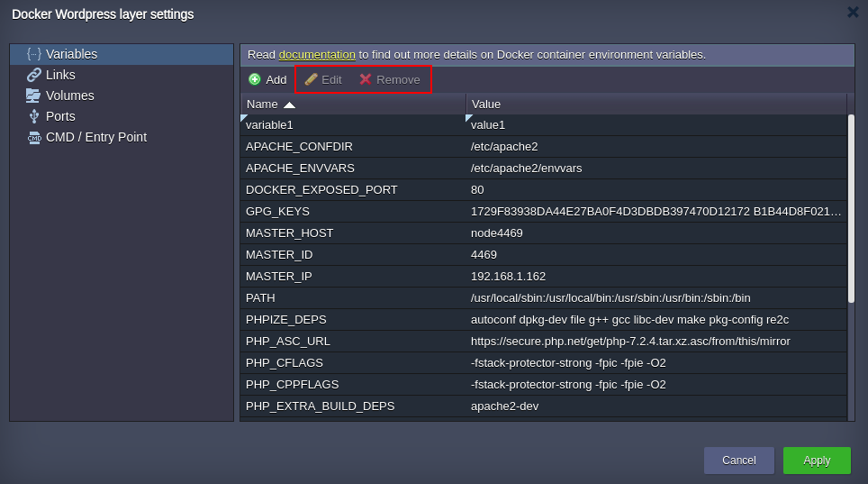The height and width of the screenshot is (484, 868).
Task: Select the variable1 name cell
Action: point(353,125)
